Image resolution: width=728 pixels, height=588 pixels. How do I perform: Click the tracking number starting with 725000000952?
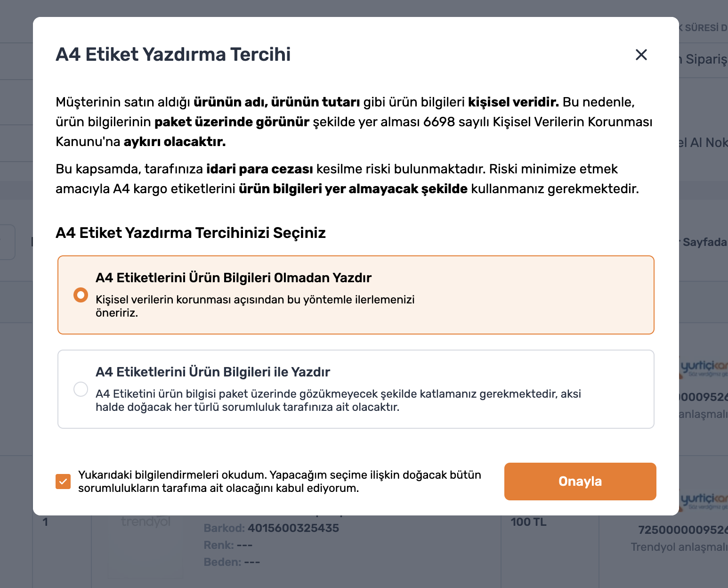(683, 530)
